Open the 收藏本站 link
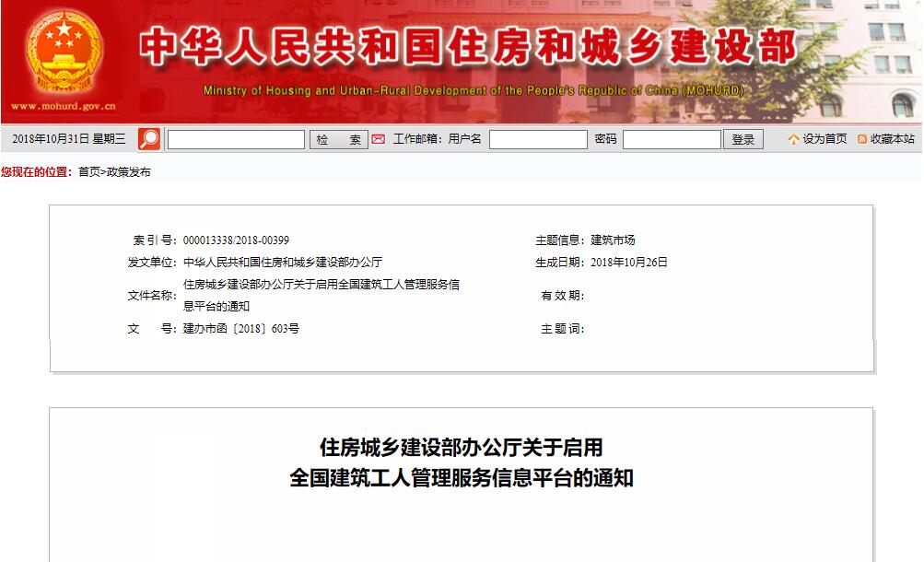The image size is (924, 562). (x=892, y=139)
